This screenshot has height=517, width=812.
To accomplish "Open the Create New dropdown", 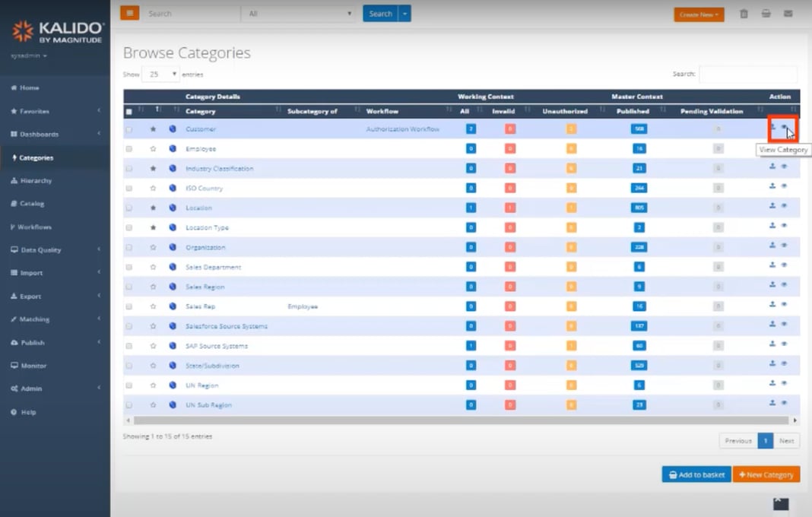I will 698,14.
